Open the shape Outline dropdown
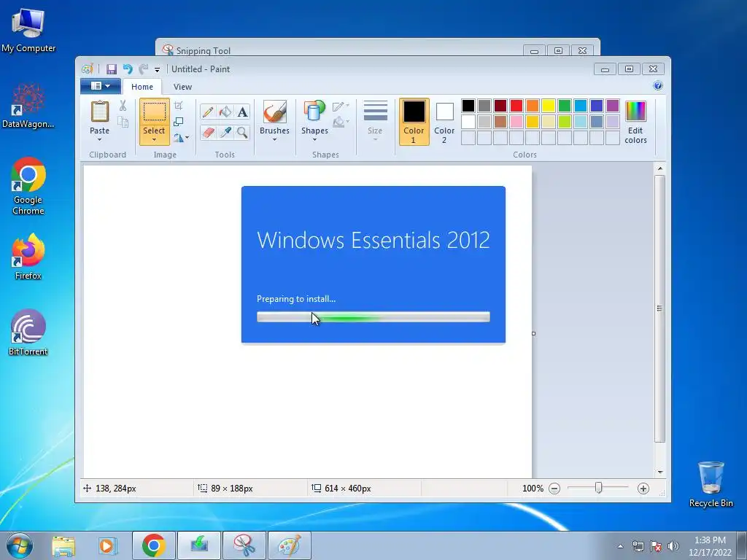The width and height of the screenshot is (747, 560). click(x=341, y=106)
